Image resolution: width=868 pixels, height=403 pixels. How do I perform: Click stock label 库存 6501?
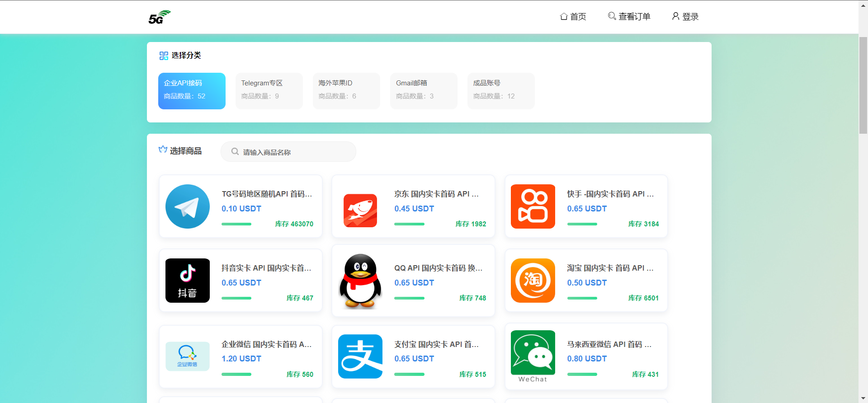[643, 298]
